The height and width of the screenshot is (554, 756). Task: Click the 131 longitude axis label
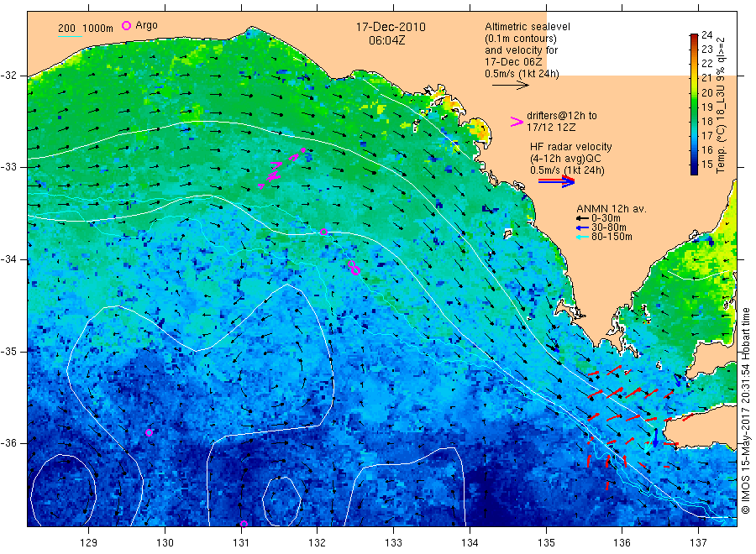241,543
